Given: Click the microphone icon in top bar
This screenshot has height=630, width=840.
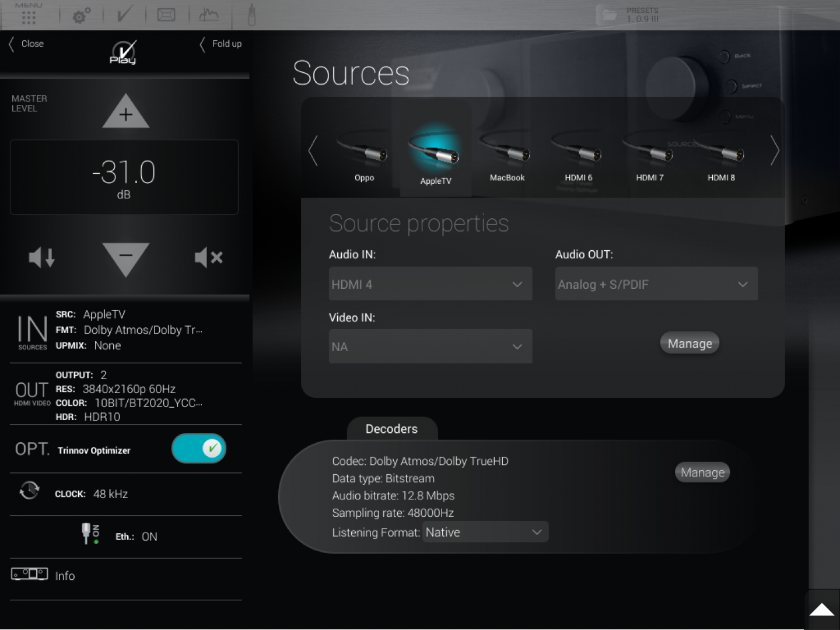Looking at the screenshot, I should (251, 15).
